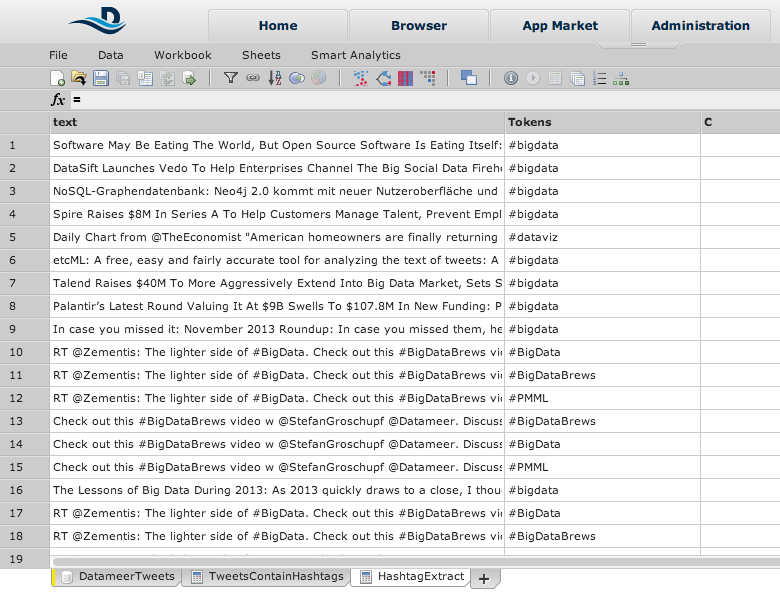Viewport: 780px width, 595px height.
Task: Click the 'November 2013 Roundup' cell
Action: point(277,329)
